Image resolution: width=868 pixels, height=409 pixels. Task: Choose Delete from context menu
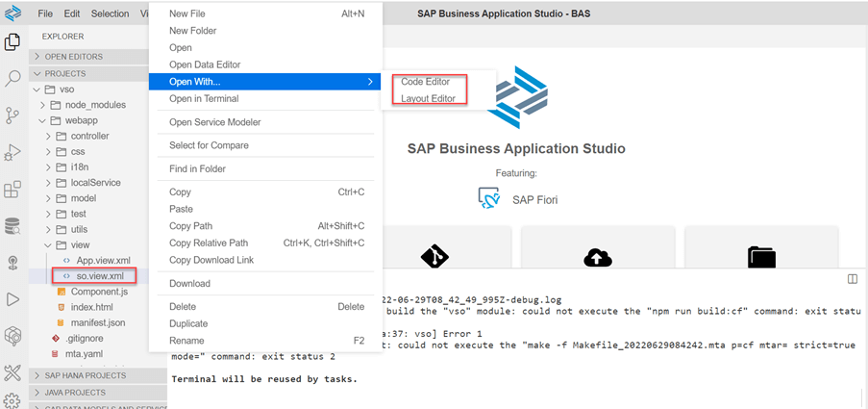click(266, 306)
